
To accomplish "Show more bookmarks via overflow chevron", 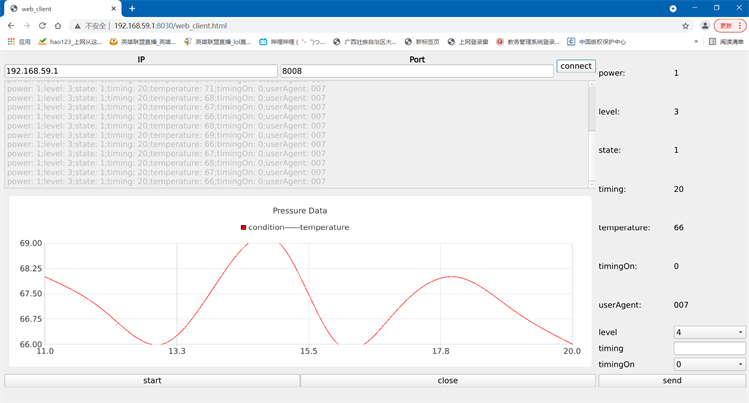I will tap(695, 42).
